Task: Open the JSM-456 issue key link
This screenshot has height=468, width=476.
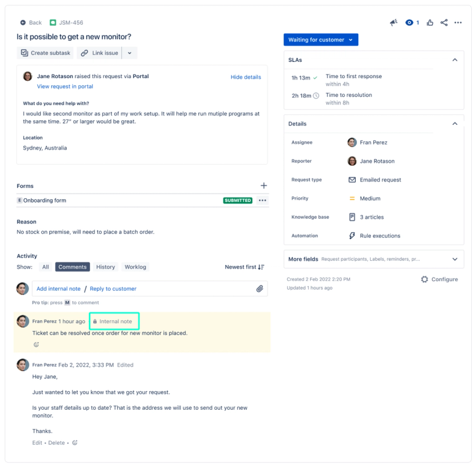Action: (x=71, y=22)
